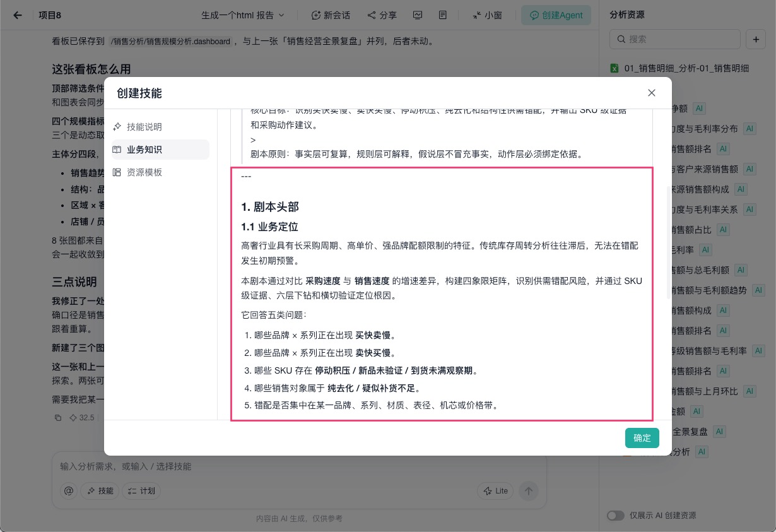Screen dimensions: 776x532
Task: Click the @ mention button under the input box
Action: pos(69,491)
